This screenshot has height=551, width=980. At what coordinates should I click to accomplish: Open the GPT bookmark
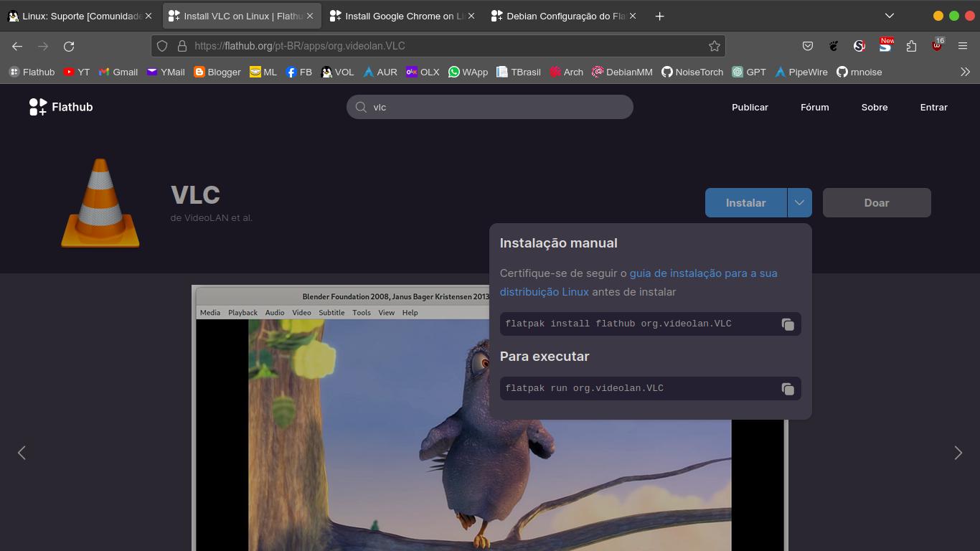749,72
